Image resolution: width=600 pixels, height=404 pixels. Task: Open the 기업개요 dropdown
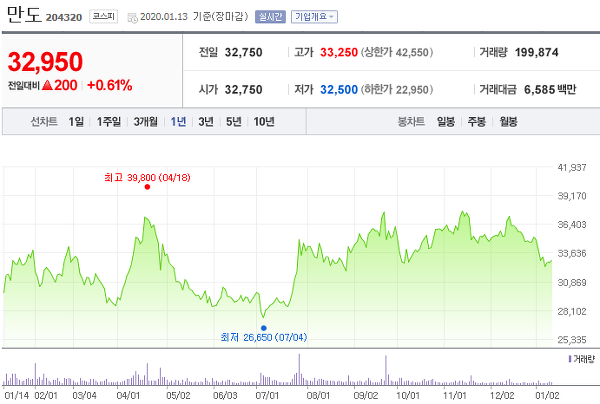tap(314, 17)
